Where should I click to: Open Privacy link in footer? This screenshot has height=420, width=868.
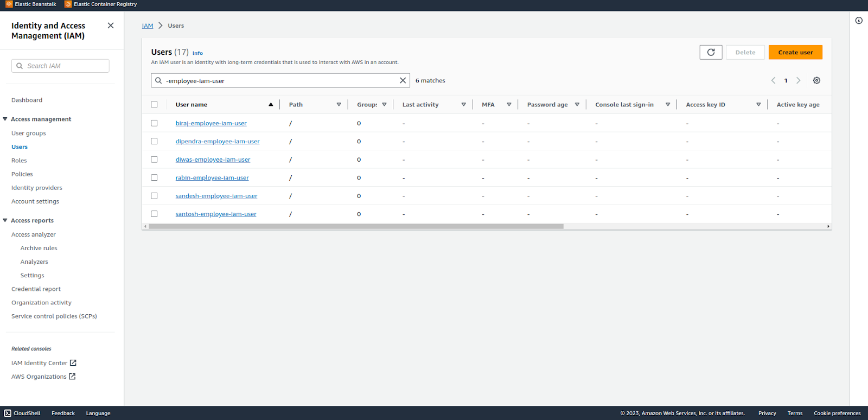click(767, 413)
